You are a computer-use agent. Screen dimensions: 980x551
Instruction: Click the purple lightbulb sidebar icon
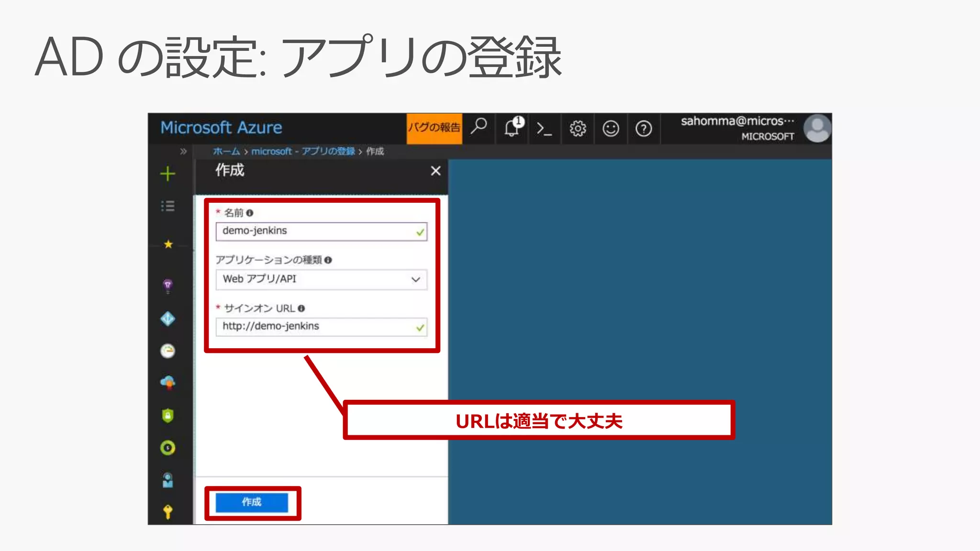167,287
